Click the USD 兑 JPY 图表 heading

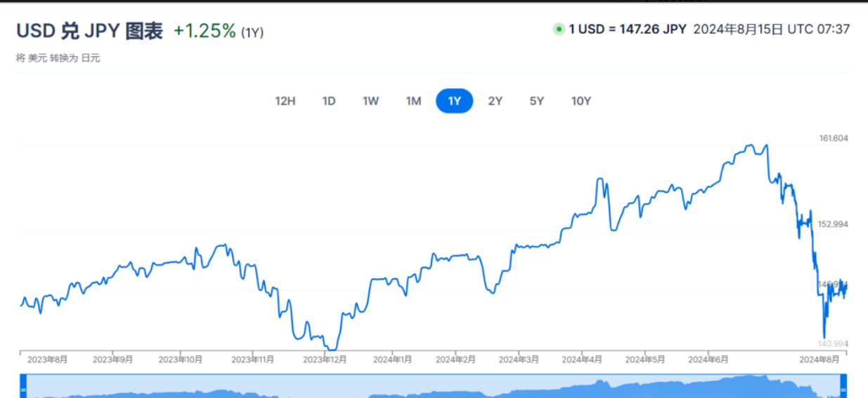point(89,31)
